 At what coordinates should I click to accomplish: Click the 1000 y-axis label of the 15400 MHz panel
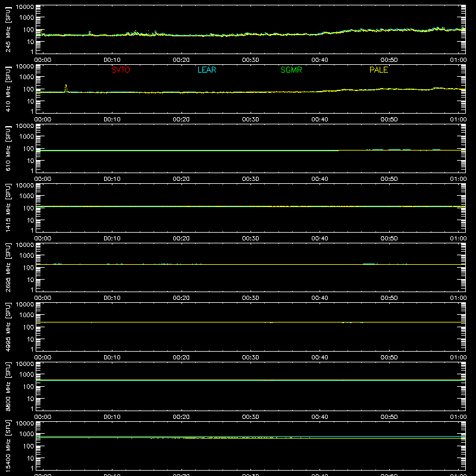tap(27, 434)
